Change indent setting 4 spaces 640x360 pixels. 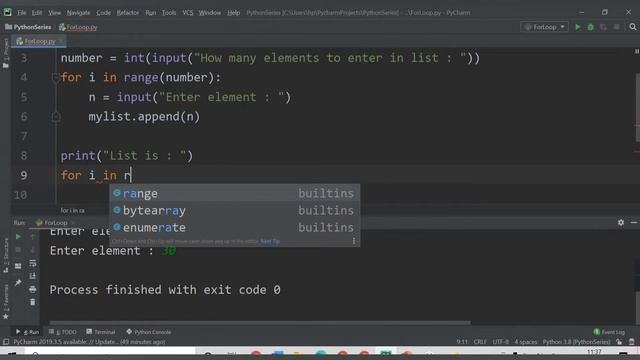point(526,342)
